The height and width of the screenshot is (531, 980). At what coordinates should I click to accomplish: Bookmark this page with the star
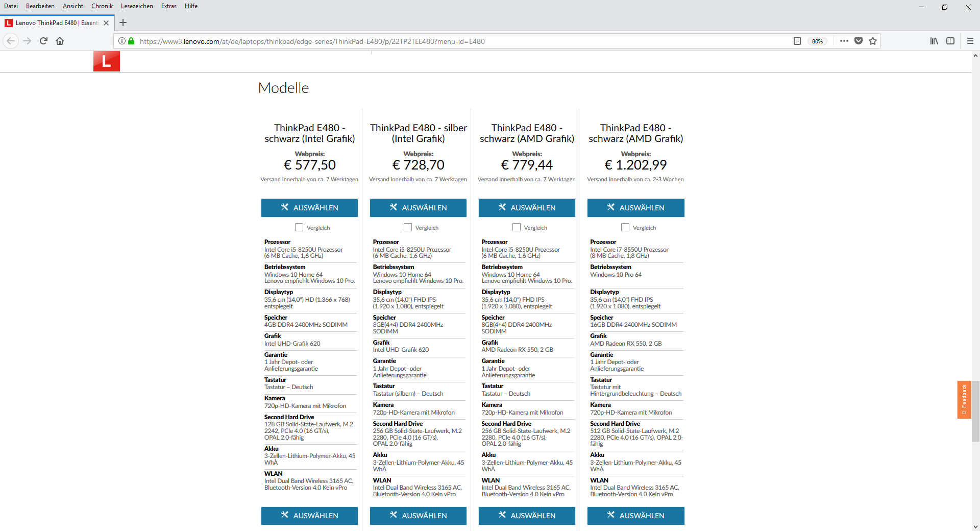click(873, 41)
